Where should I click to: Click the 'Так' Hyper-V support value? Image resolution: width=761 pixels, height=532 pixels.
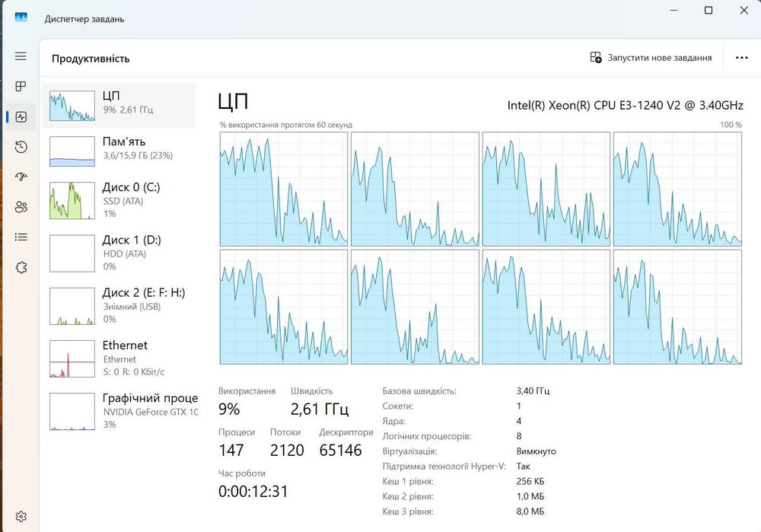524,467
